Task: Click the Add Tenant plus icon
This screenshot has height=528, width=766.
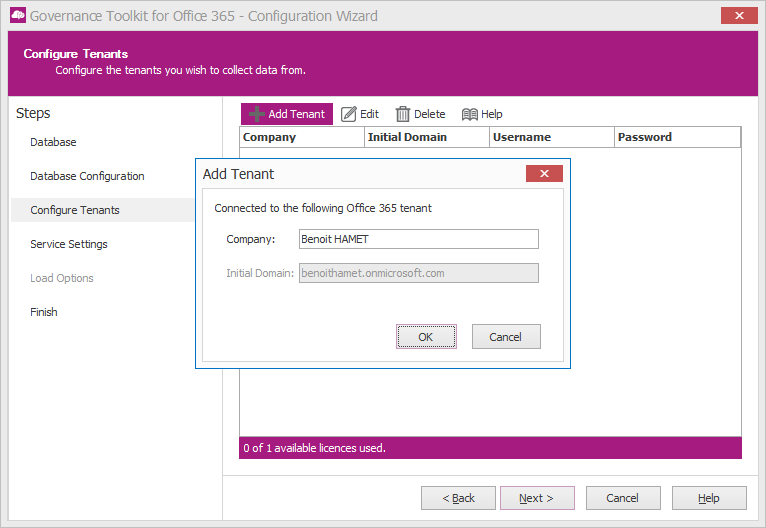Action: [x=257, y=114]
